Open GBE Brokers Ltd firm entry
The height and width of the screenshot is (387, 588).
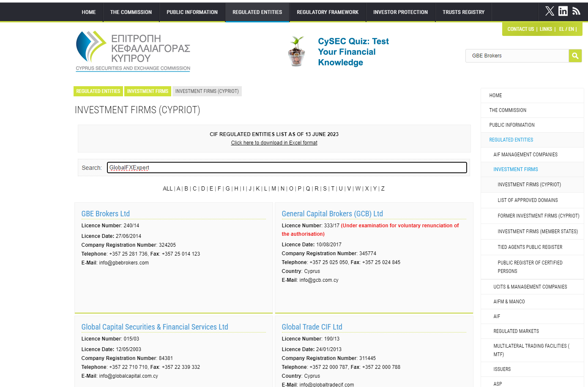point(106,214)
